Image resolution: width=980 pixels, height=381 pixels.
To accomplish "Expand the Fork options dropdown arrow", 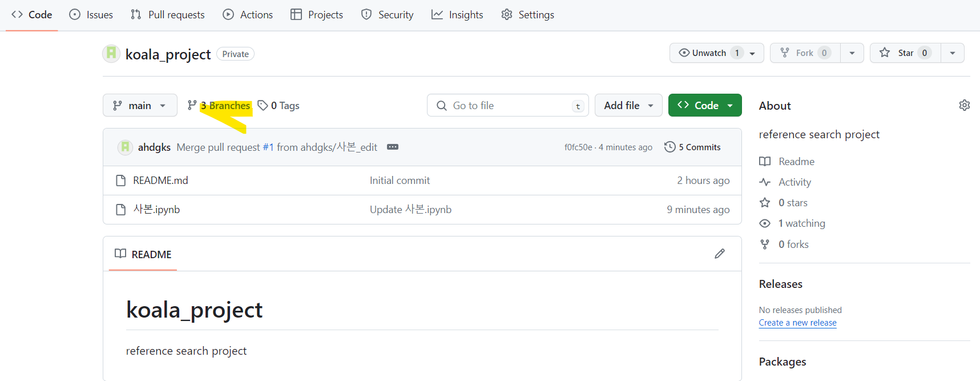I will [852, 53].
